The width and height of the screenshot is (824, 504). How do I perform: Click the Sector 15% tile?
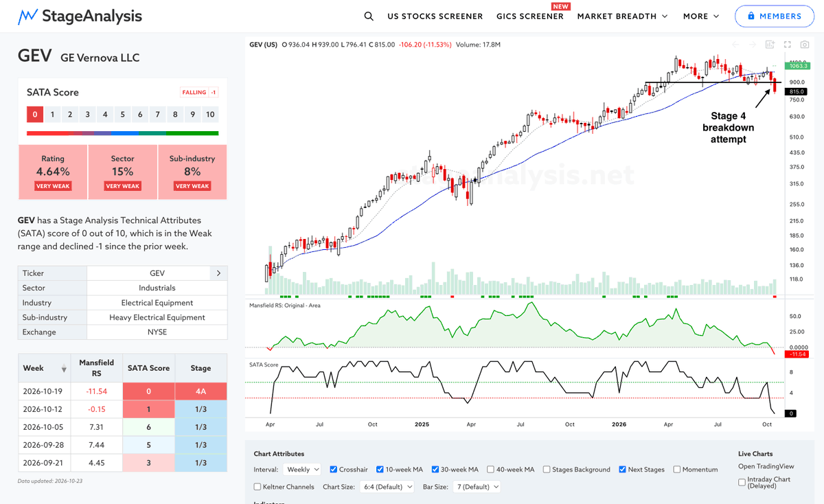coord(123,172)
